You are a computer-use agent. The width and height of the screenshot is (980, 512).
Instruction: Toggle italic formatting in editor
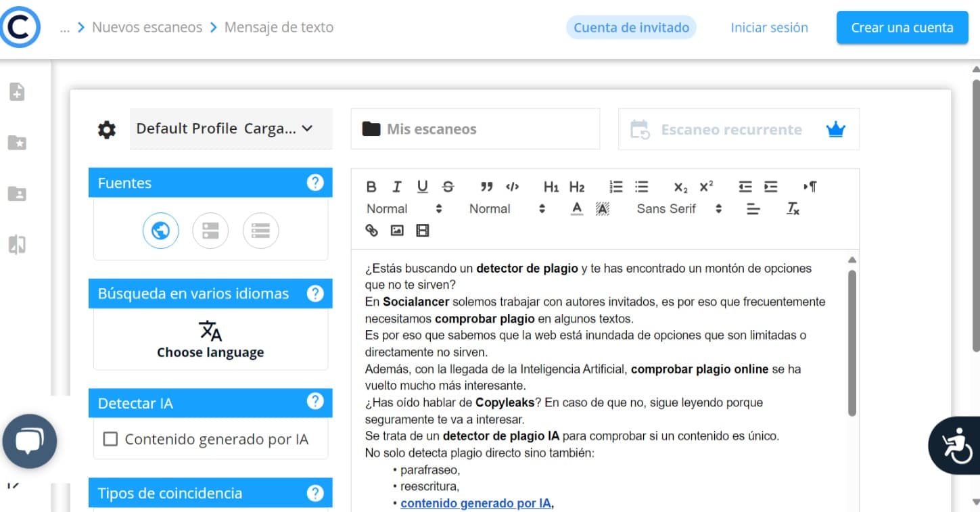click(397, 187)
